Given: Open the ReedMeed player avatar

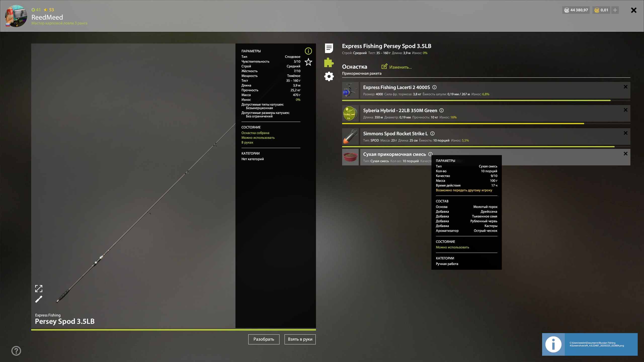Looking at the screenshot, I should (16, 16).
